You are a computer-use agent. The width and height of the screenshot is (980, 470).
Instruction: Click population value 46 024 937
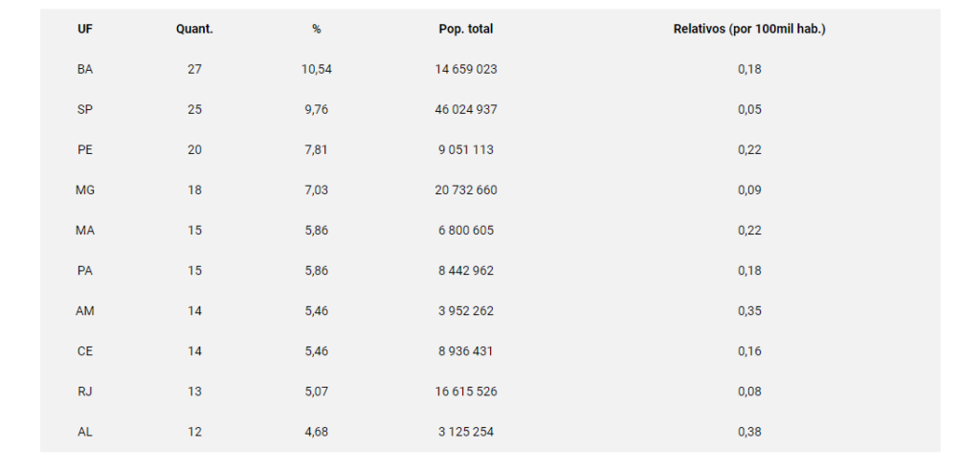click(x=466, y=109)
